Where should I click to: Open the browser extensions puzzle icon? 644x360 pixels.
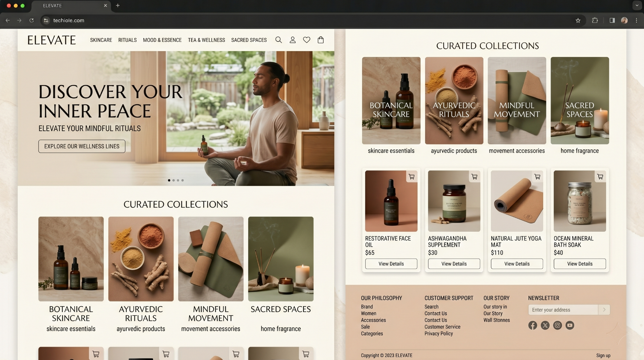click(x=595, y=20)
